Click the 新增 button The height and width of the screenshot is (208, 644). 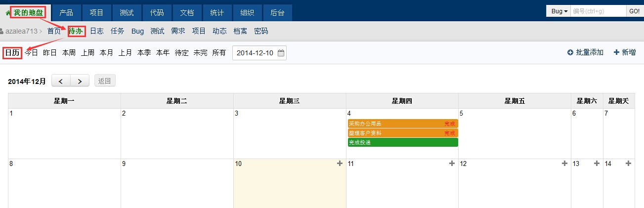point(625,52)
